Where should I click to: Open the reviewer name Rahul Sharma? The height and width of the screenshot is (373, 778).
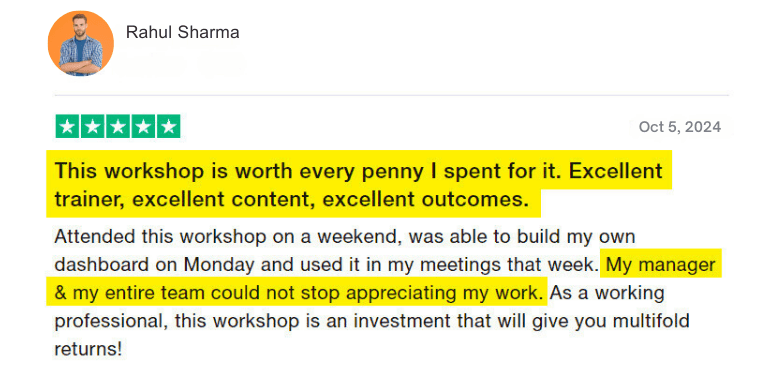[183, 32]
